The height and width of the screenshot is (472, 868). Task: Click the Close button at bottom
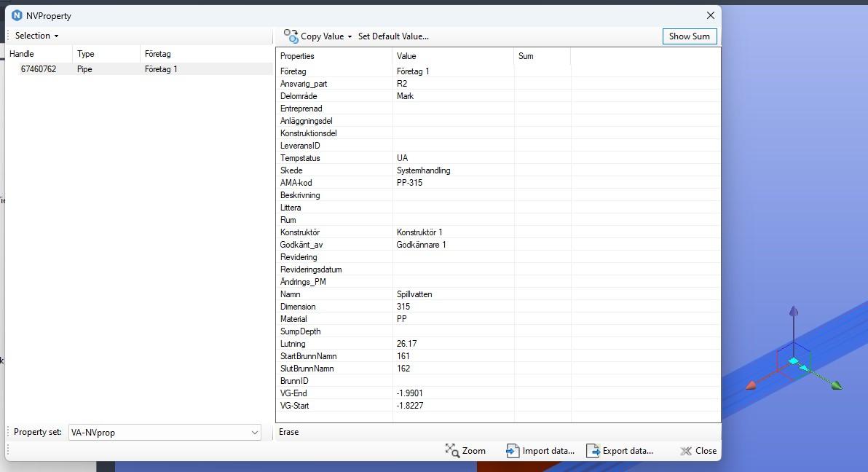698,451
